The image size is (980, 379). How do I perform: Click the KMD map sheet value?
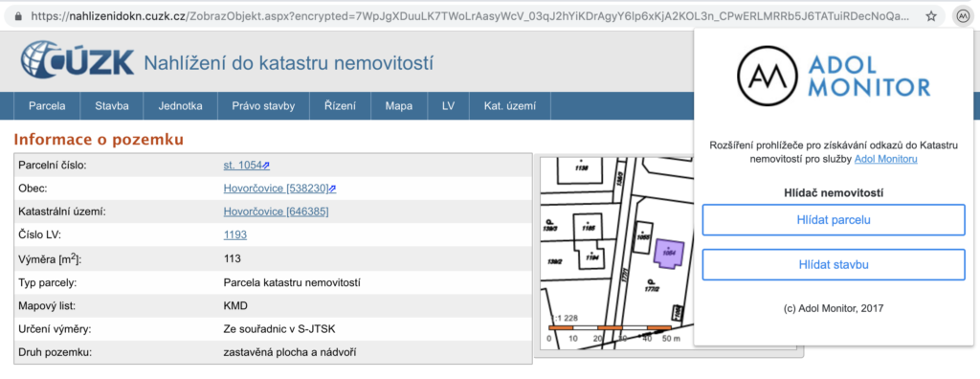[x=235, y=306]
